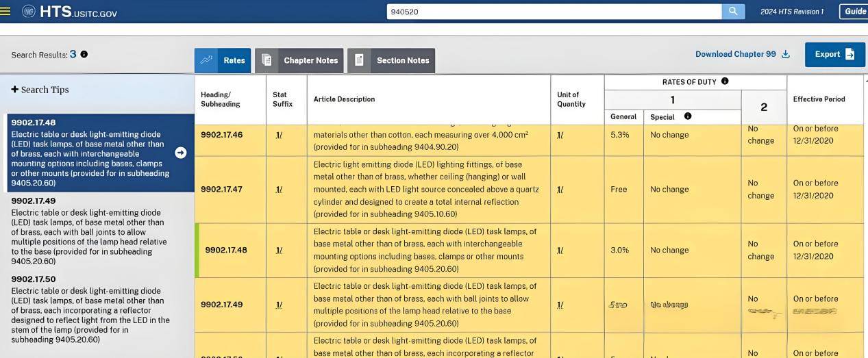Click the Export button
This screenshot has height=358, width=868.
[x=834, y=55]
